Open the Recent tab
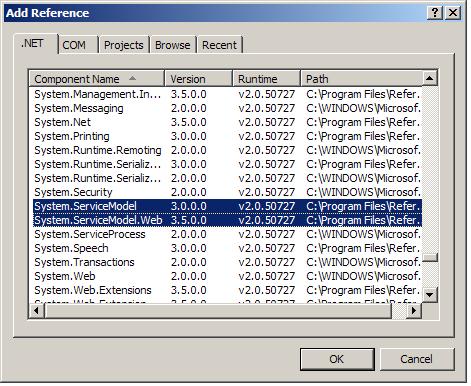This screenshot has width=471, height=386. 219,45
